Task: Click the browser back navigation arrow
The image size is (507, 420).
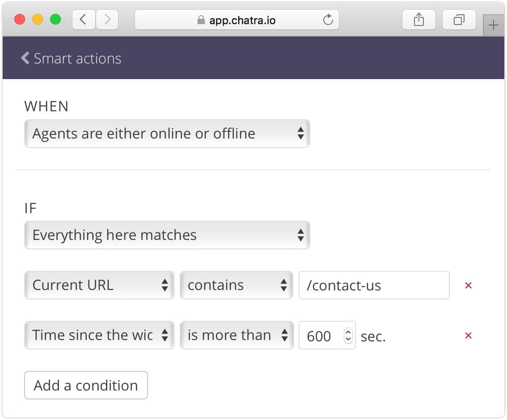Action: pyautogui.click(x=83, y=19)
